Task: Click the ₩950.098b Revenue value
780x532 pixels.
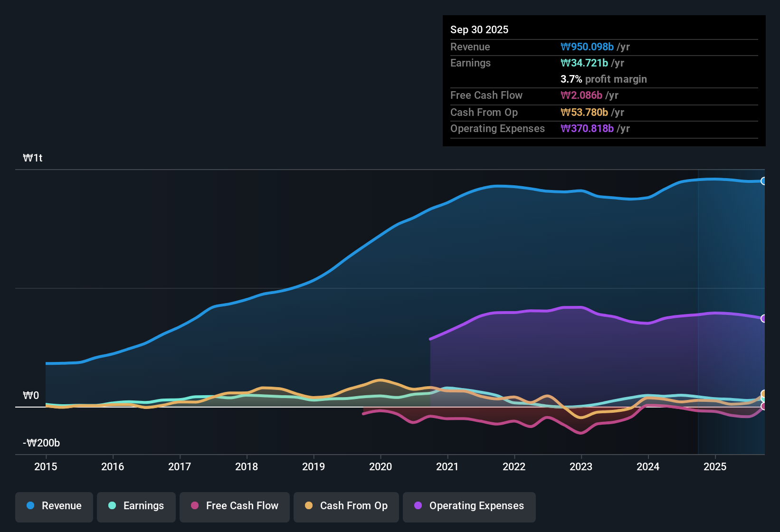Action: [587, 47]
